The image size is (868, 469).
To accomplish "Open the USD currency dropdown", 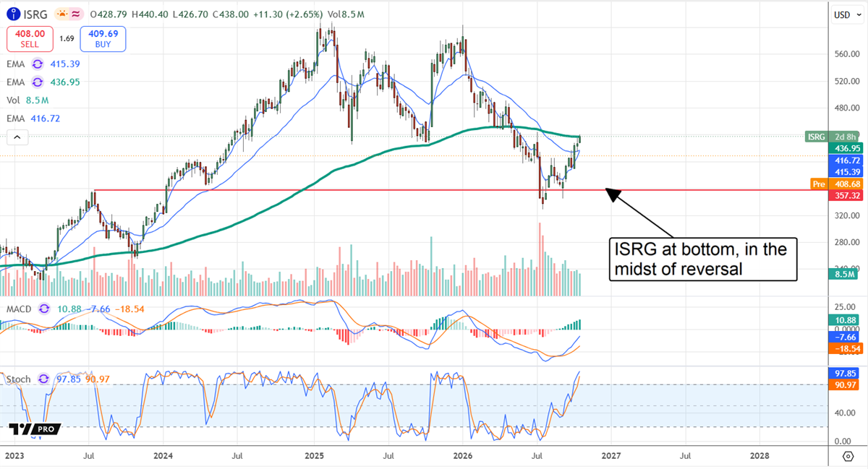I will coord(846,14).
